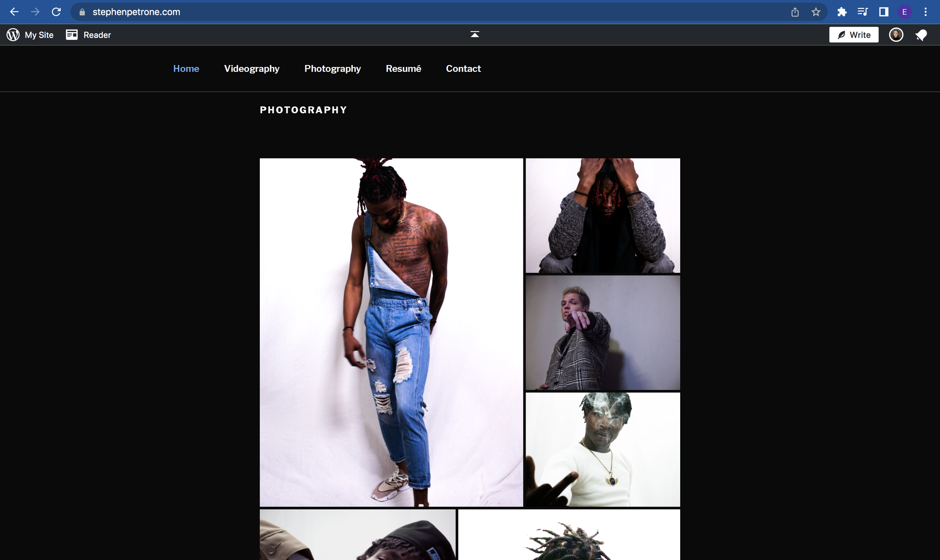Viewport: 940px width, 560px height.
Task: Collapse the WordPress admin bar arrow
Action: point(475,34)
